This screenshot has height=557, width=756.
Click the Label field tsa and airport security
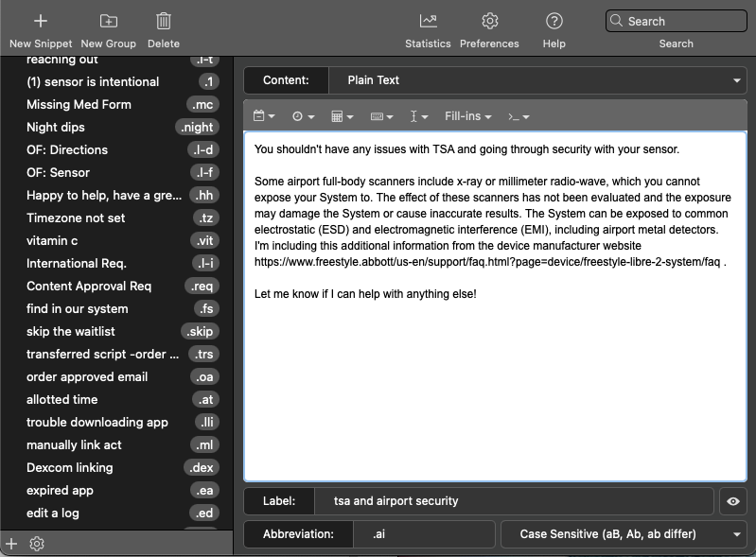click(x=514, y=501)
